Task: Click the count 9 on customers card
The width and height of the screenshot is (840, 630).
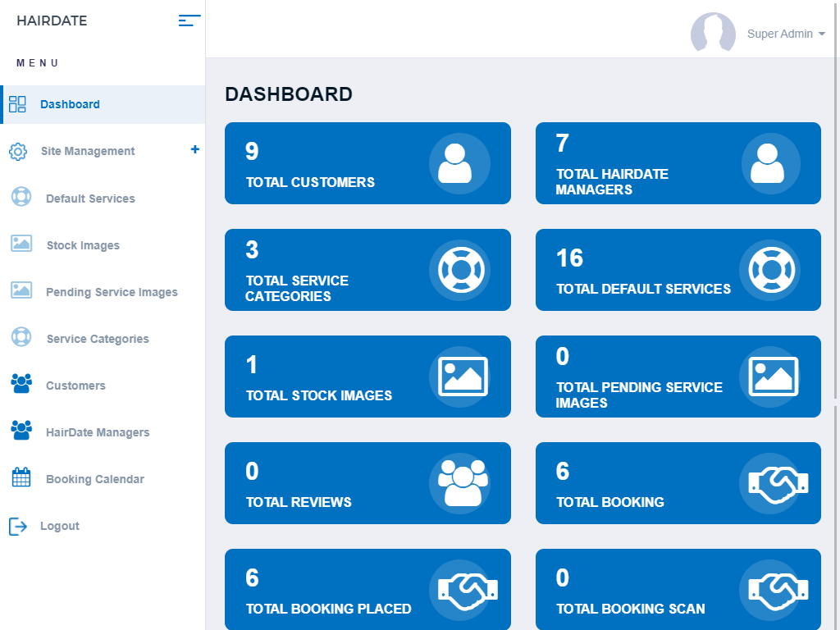Action: pyautogui.click(x=252, y=152)
